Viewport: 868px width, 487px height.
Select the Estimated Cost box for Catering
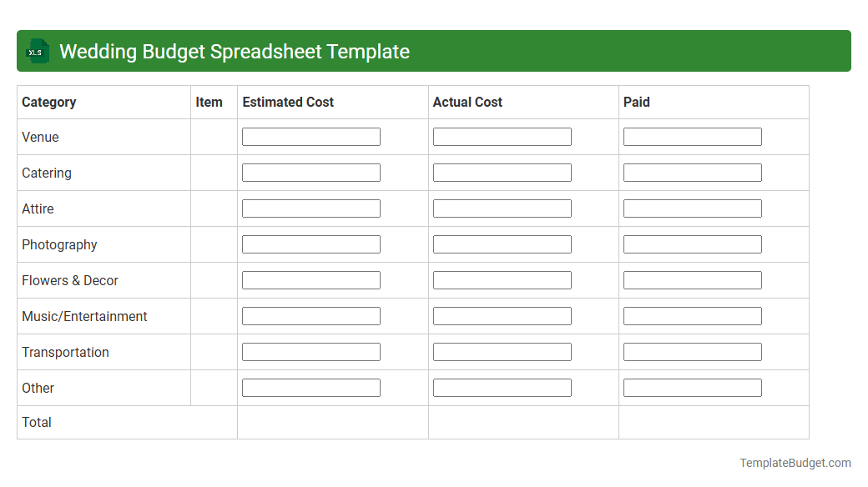coord(310,172)
